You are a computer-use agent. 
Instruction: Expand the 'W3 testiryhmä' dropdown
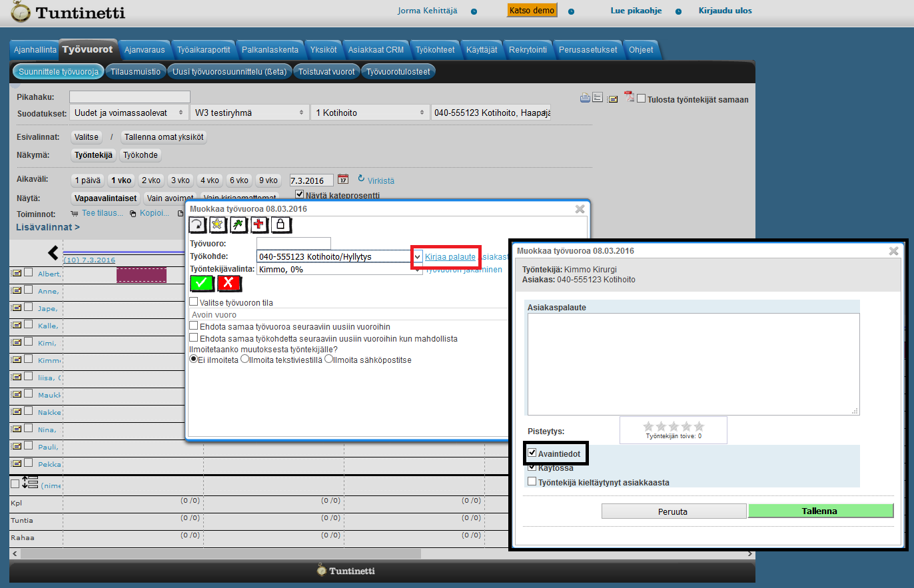(248, 113)
